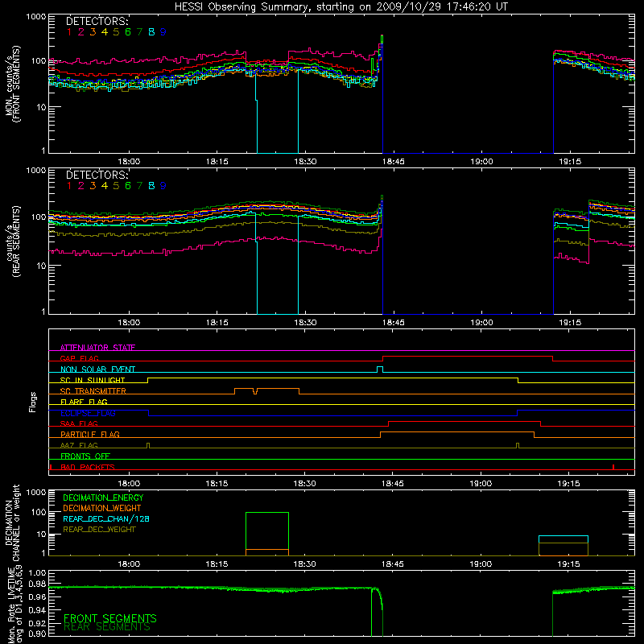Click the 19:00 tick under the rear segments plot
The image size is (644, 644).
pos(481,323)
